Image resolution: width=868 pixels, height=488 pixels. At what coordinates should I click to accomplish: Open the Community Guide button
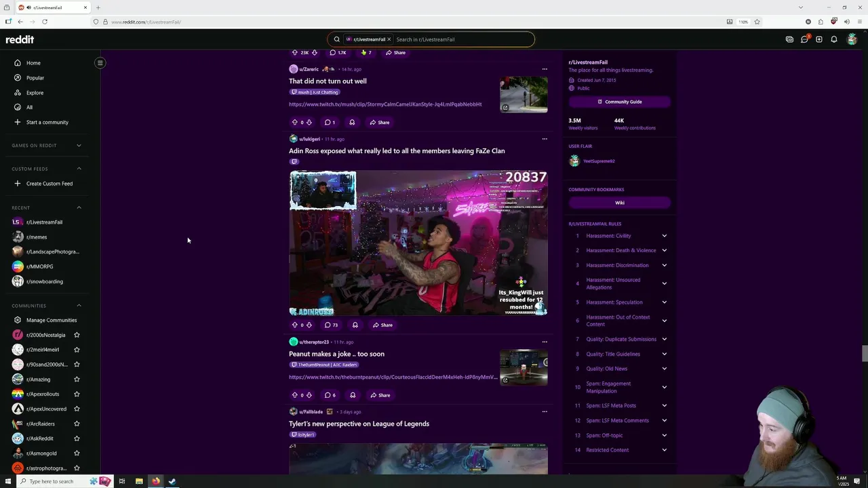coord(620,102)
